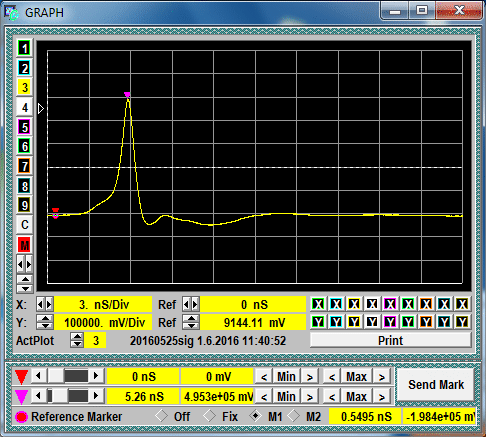Select plot channel 1 button
486x437 pixels.
(x=24, y=48)
